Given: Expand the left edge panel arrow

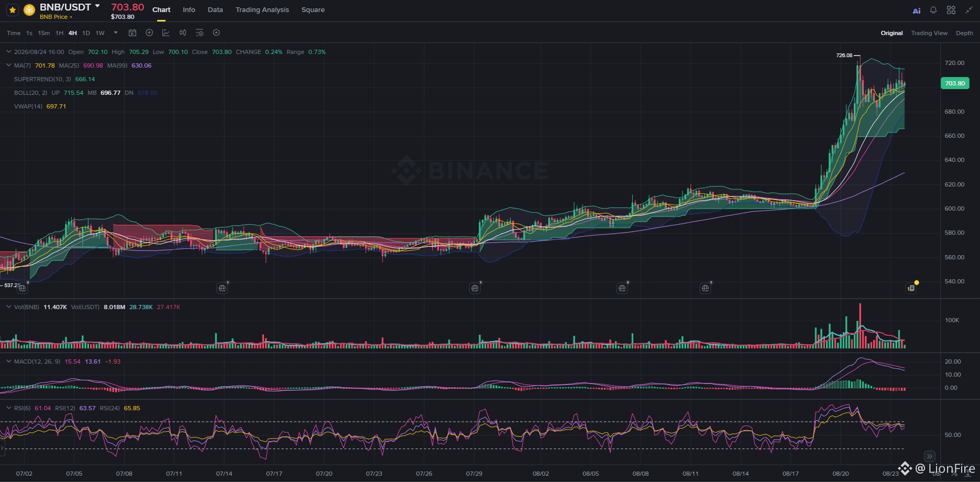Looking at the screenshot, I should point(2,447).
